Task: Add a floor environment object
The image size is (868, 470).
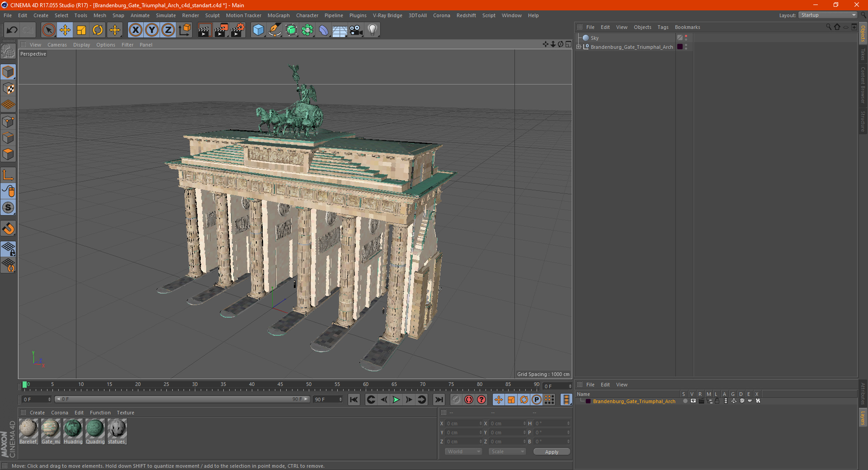Action: tap(340, 30)
